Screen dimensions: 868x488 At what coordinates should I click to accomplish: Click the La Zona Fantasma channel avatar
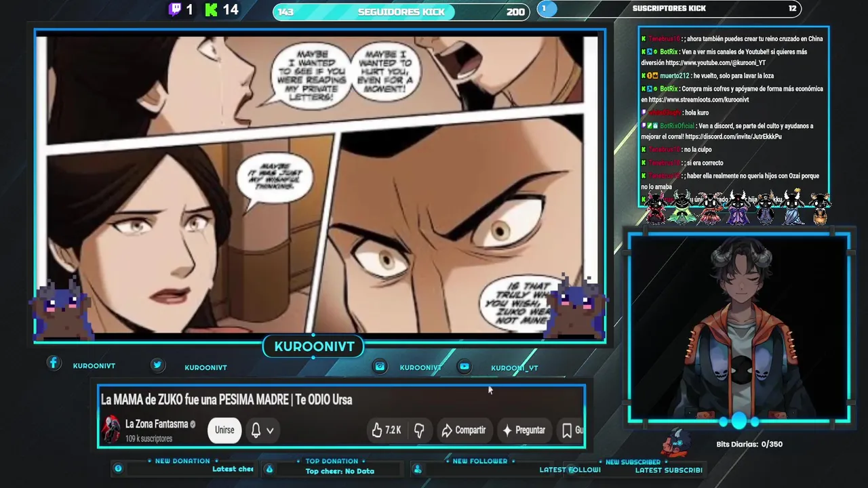(111, 430)
